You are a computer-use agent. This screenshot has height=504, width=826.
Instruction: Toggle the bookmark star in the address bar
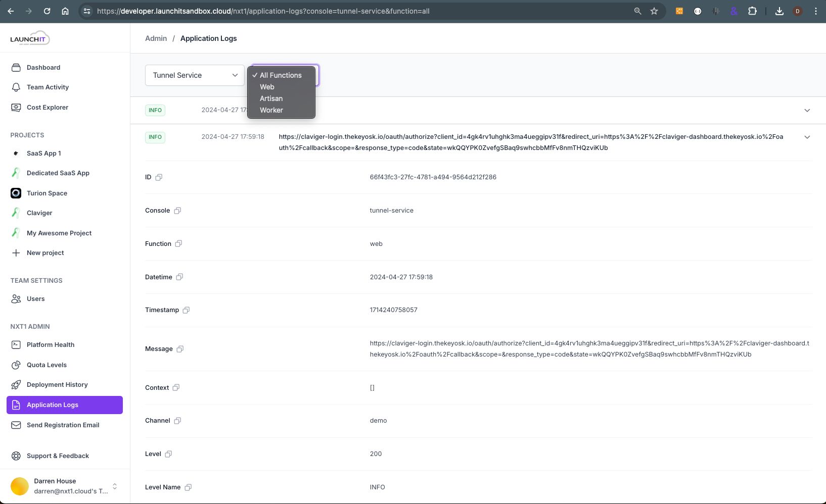654,11
